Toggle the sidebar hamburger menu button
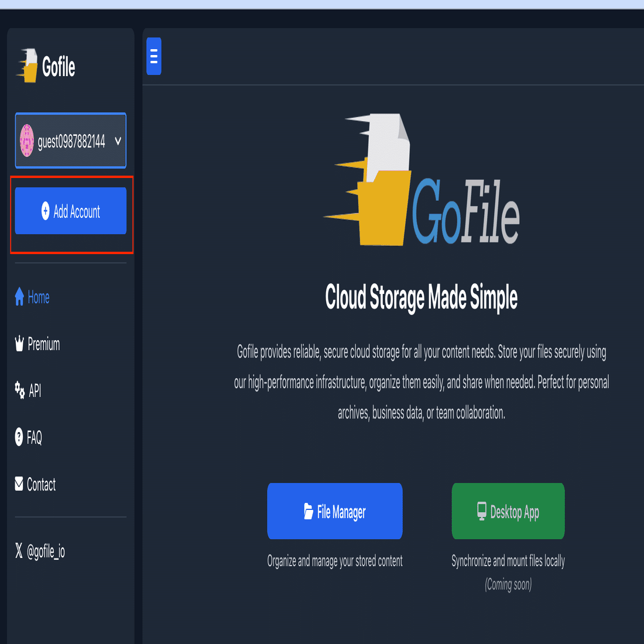The image size is (644, 644). 153,56
